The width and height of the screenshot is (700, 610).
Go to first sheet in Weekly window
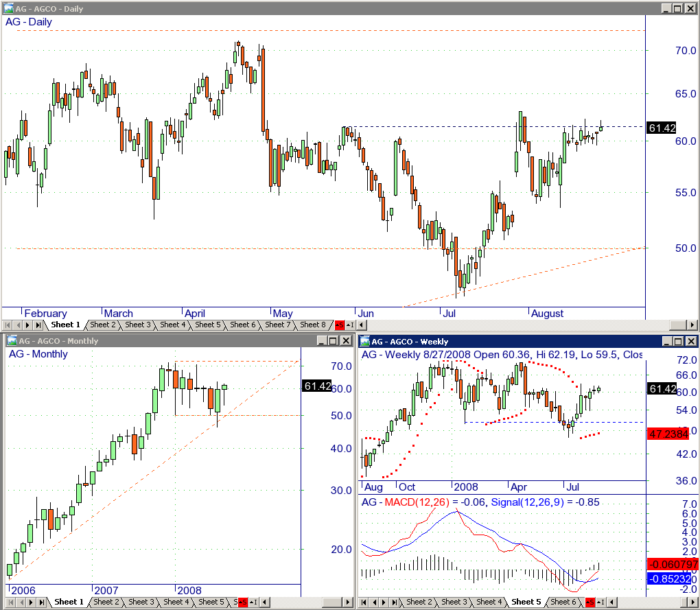click(x=364, y=602)
